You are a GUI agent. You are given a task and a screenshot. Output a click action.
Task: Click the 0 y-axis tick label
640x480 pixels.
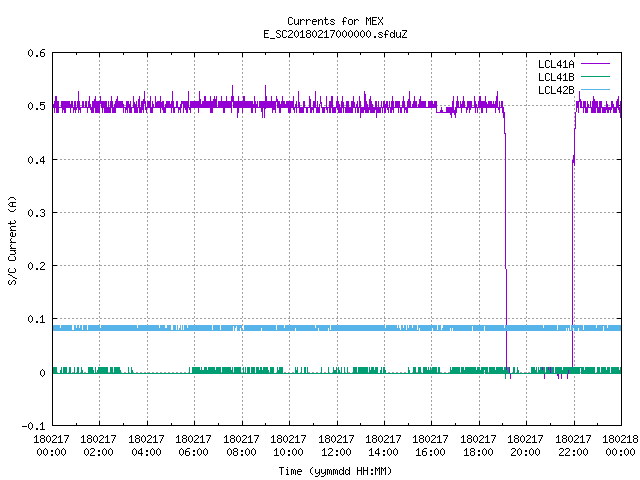pos(42,373)
